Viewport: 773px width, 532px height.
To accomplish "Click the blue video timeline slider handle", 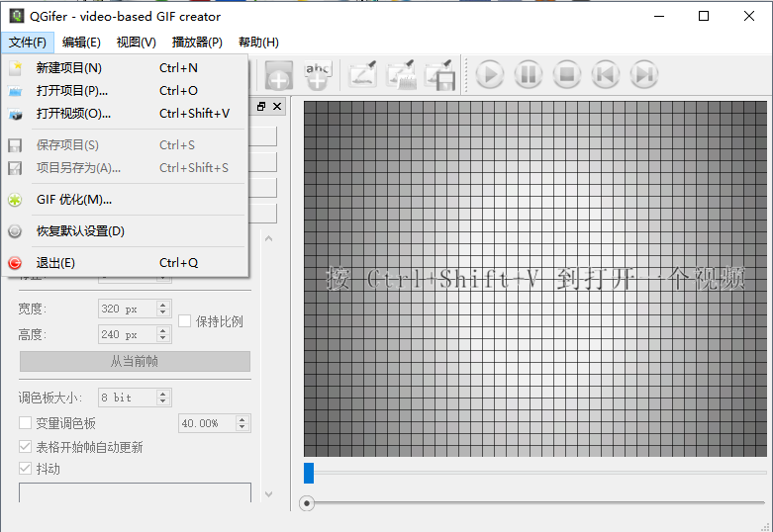I will [x=309, y=473].
